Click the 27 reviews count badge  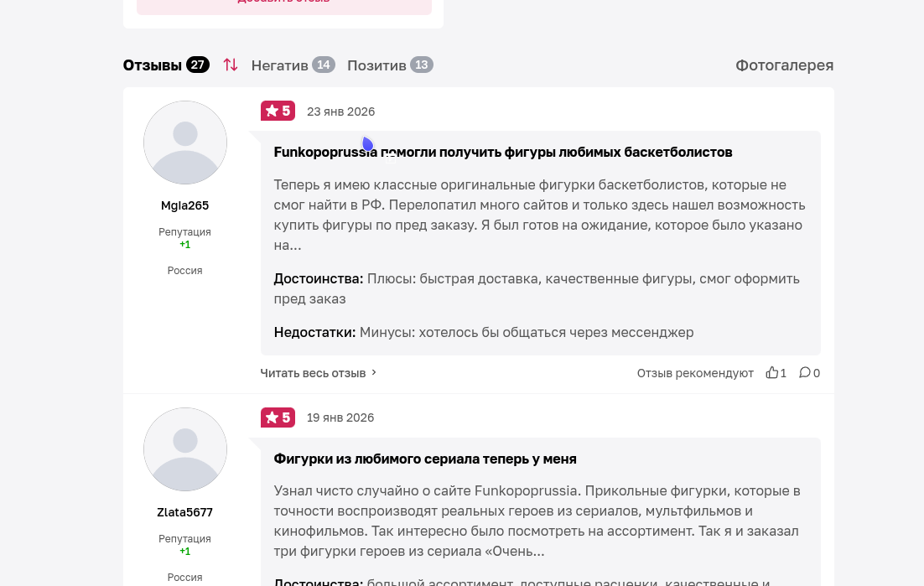pyautogui.click(x=197, y=65)
